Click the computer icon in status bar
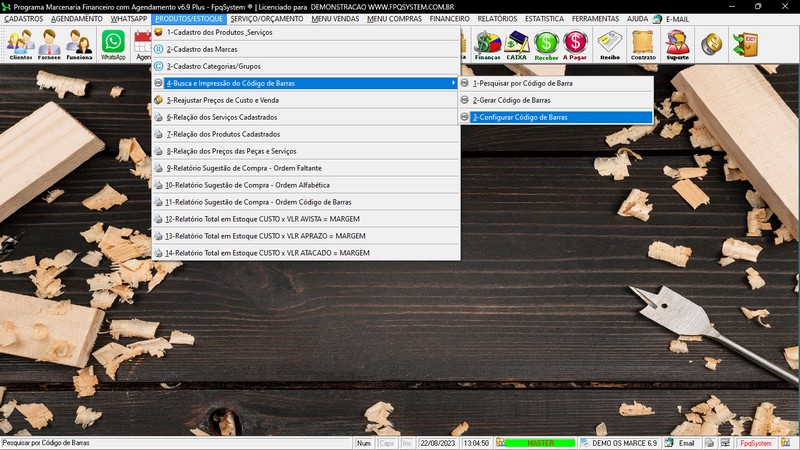This screenshot has width=800, height=450. 725,443
